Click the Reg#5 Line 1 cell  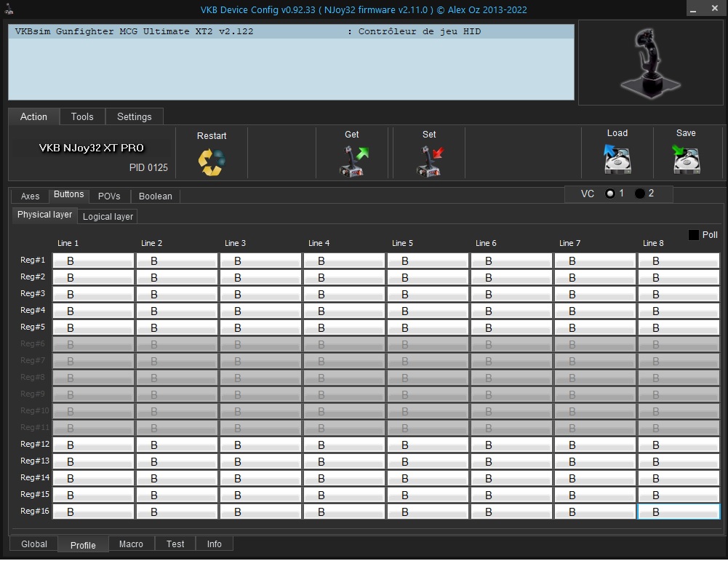click(93, 327)
